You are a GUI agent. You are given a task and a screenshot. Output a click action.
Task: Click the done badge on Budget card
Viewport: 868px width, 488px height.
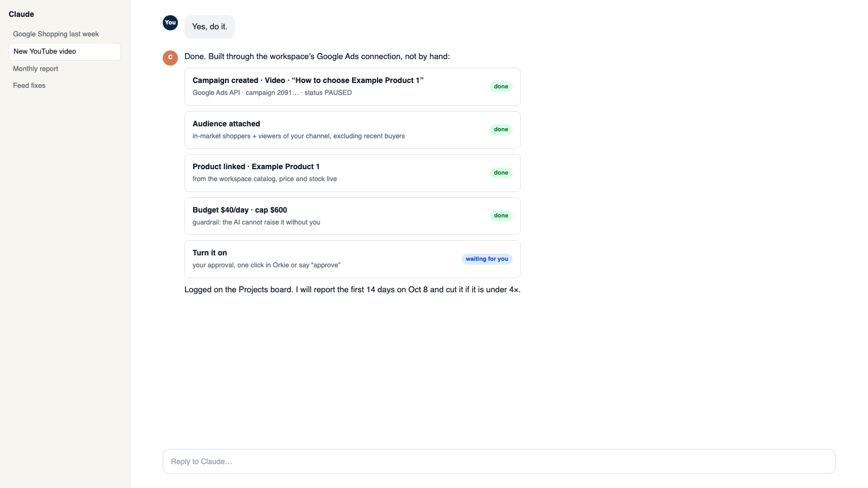pyautogui.click(x=501, y=216)
